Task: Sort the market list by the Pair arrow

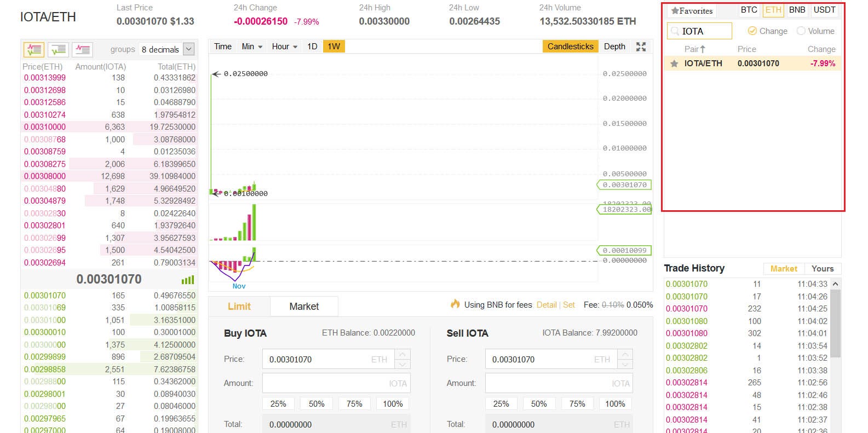Action: (703, 49)
